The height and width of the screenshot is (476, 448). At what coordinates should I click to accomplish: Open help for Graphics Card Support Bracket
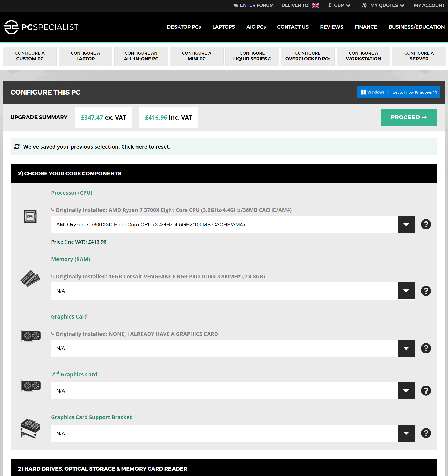click(x=426, y=433)
